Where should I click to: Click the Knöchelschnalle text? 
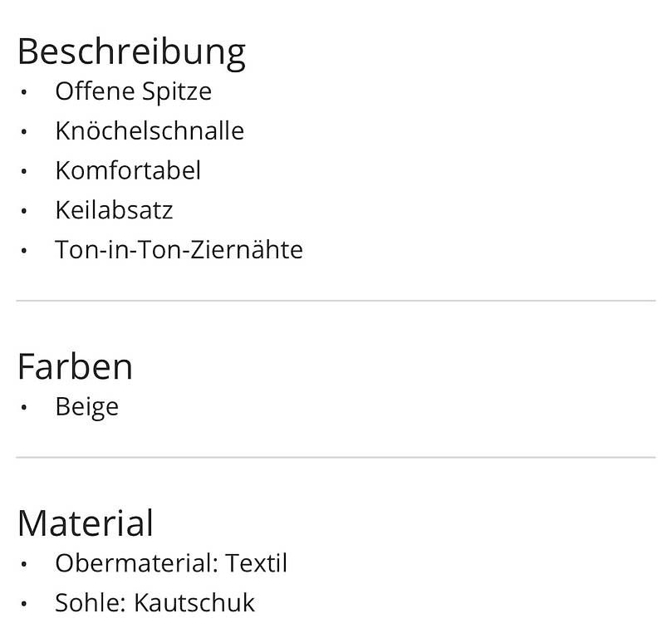click(x=150, y=130)
